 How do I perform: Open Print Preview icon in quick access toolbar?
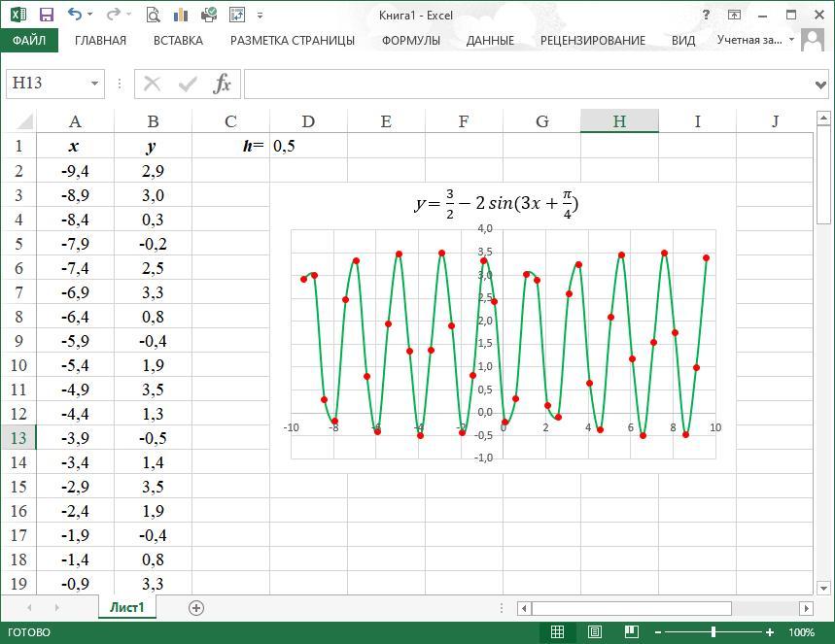153,15
